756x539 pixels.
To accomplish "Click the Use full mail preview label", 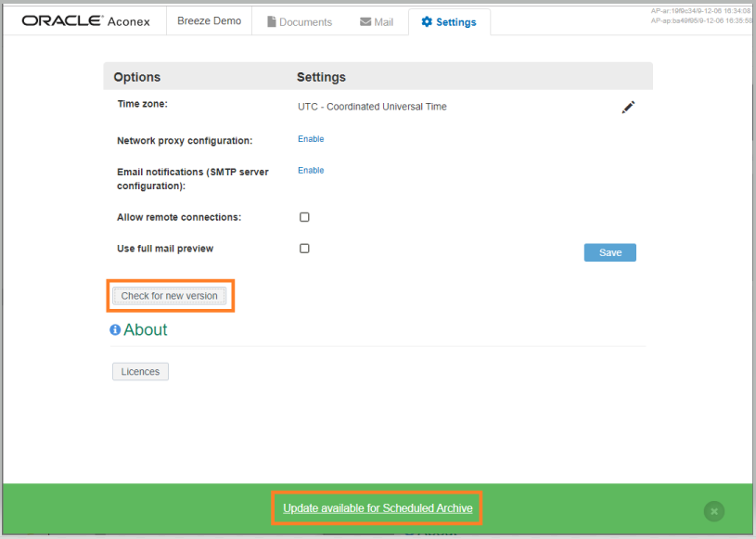I will point(165,249).
